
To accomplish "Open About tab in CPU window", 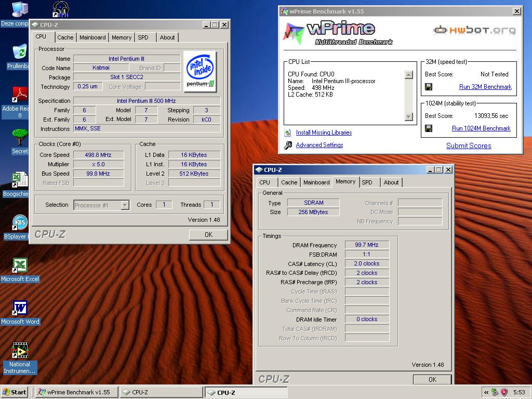I will pos(167,37).
